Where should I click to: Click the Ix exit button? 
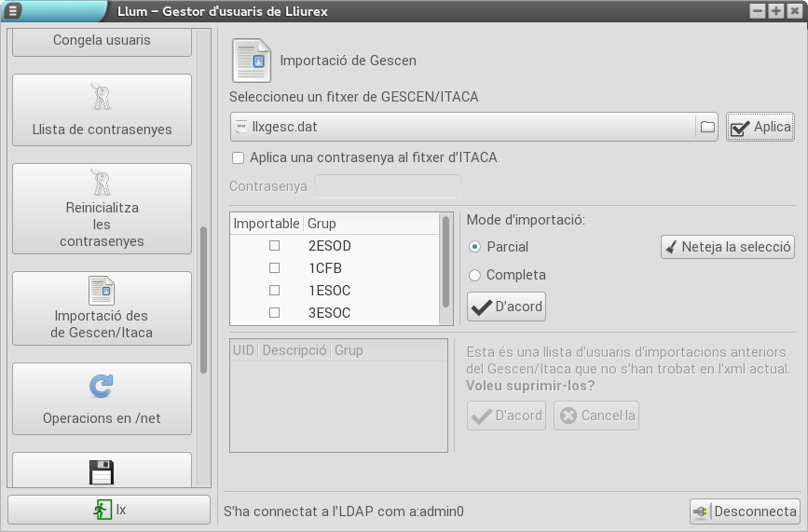coord(109,510)
